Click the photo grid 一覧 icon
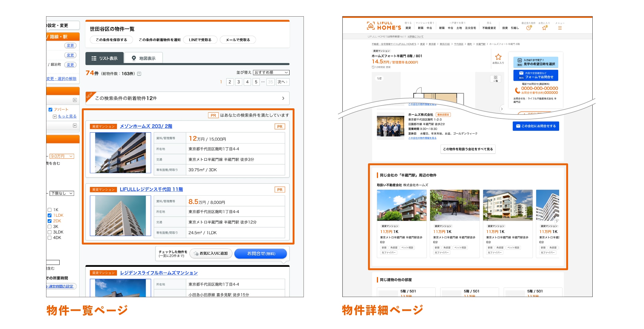The height and width of the screenshot is (329, 644). click(496, 78)
